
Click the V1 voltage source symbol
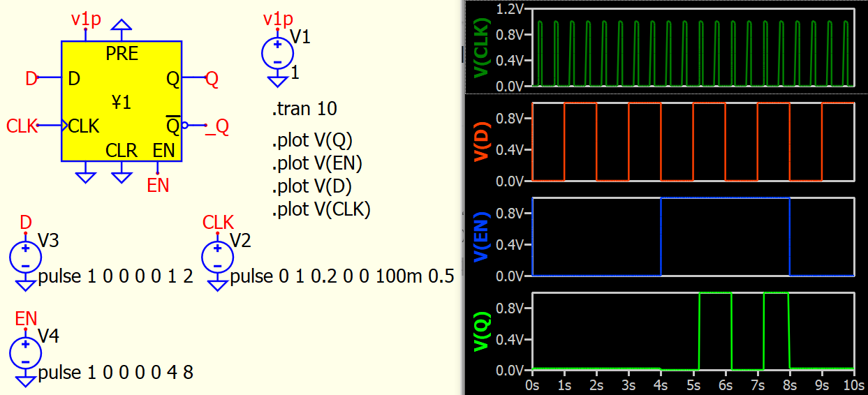278,54
